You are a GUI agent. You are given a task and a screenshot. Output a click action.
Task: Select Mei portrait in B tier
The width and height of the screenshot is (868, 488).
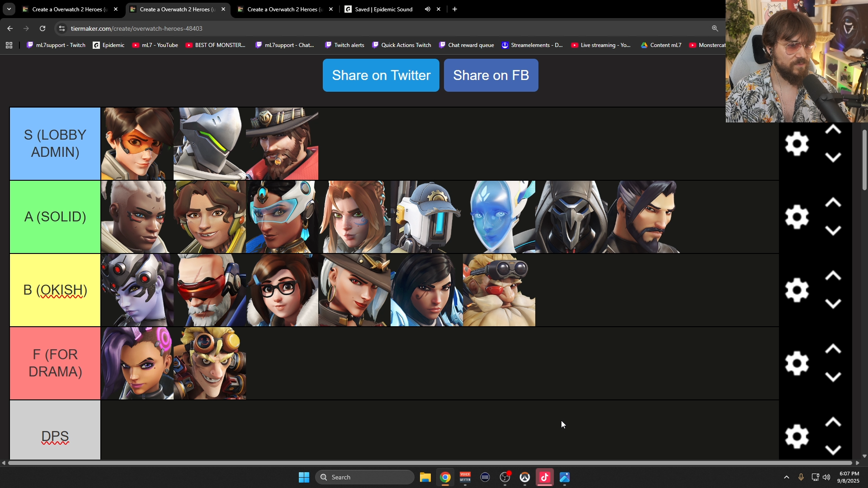282,290
